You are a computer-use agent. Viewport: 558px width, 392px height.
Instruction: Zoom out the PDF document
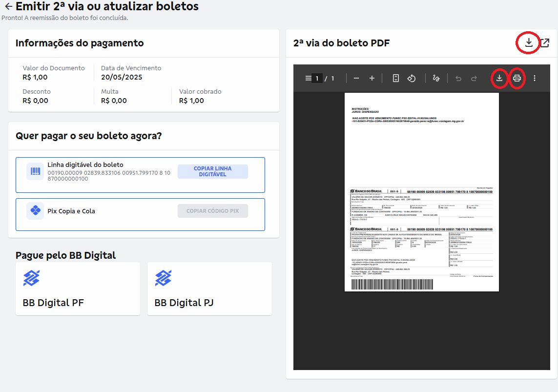356,78
